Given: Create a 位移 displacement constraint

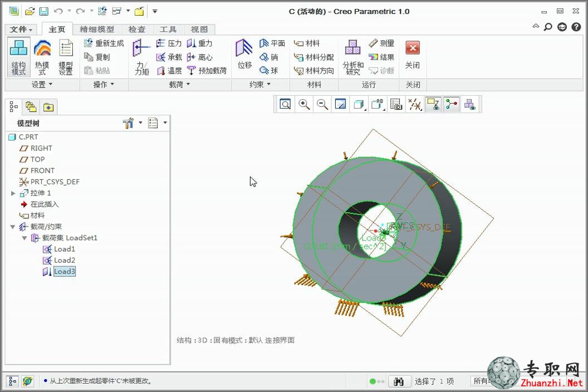Looking at the screenshot, I should pos(244,55).
